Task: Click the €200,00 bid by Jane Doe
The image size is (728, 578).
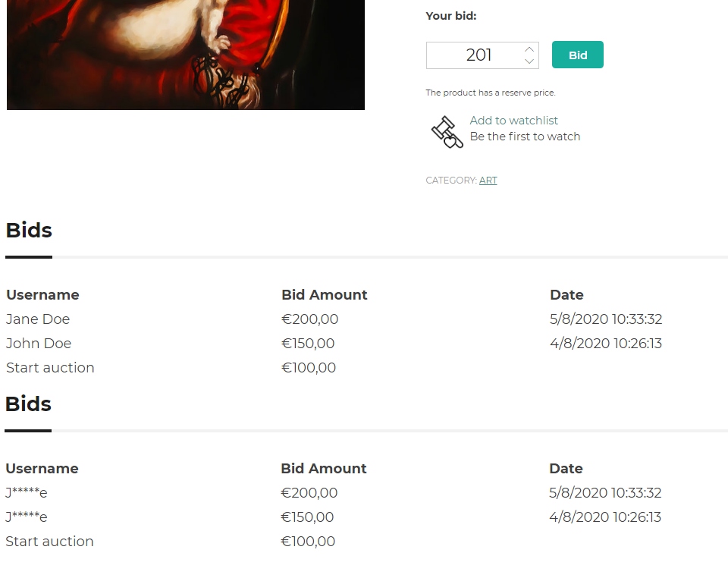Action: (309, 319)
